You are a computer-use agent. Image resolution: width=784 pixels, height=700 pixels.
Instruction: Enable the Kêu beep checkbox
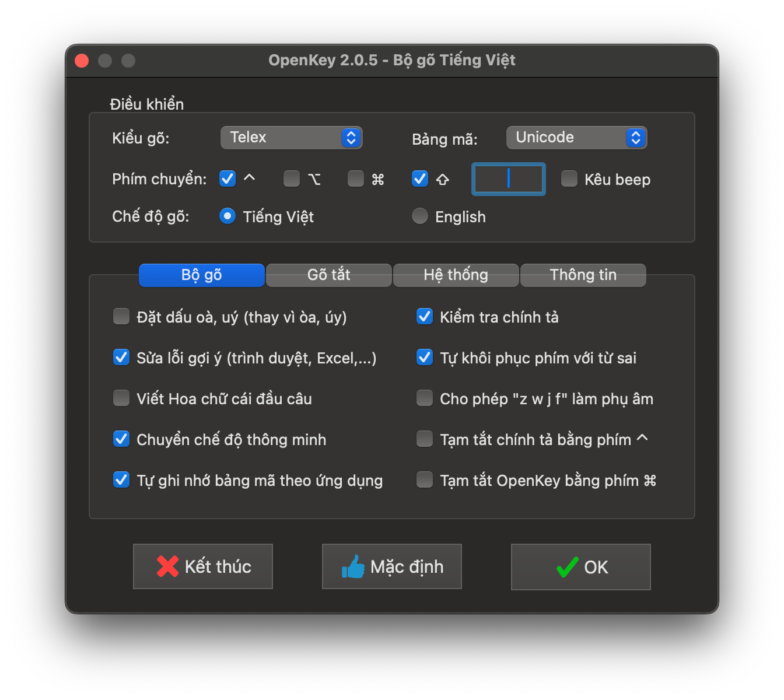tap(569, 178)
